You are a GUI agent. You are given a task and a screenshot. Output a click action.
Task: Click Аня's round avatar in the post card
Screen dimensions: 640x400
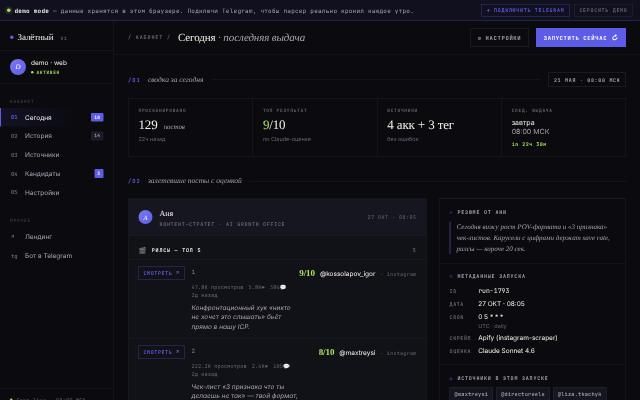point(145,217)
